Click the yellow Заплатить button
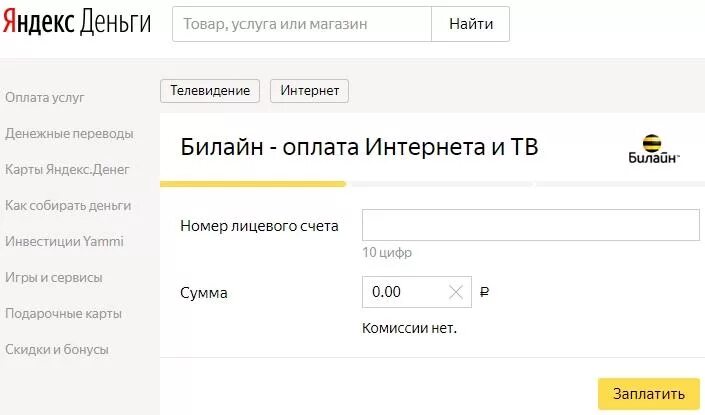The width and height of the screenshot is (705, 415). 649,394
